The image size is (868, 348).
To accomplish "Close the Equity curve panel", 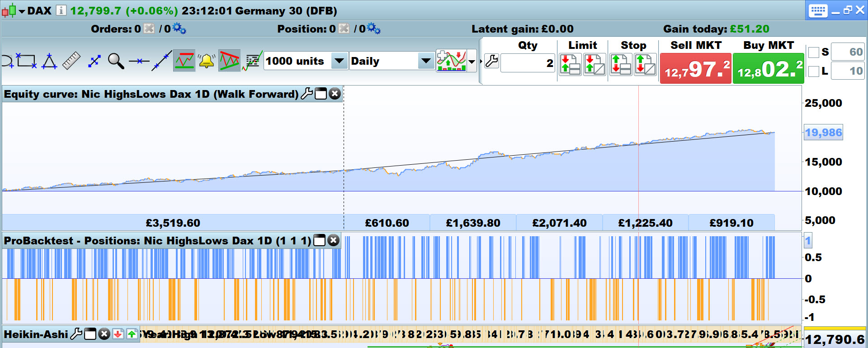I will point(335,94).
